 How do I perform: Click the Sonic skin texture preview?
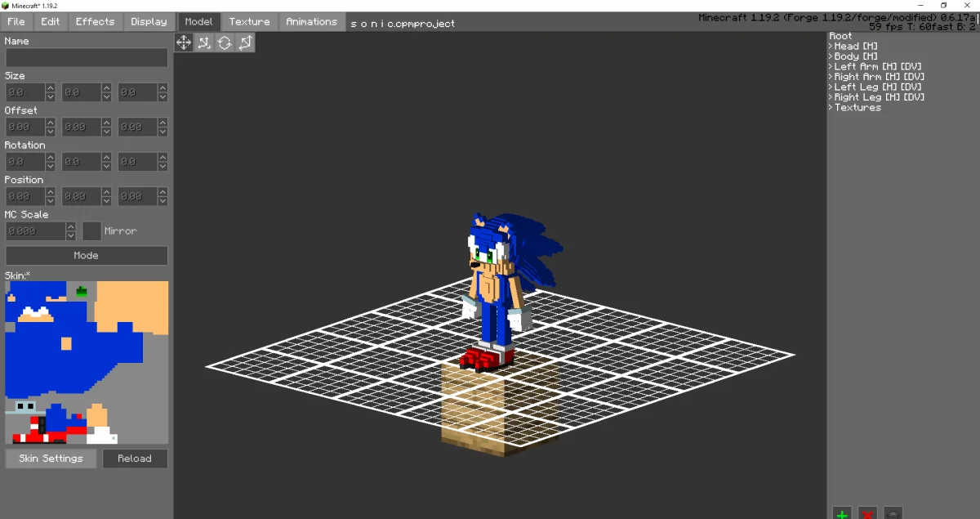coord(87,363)
